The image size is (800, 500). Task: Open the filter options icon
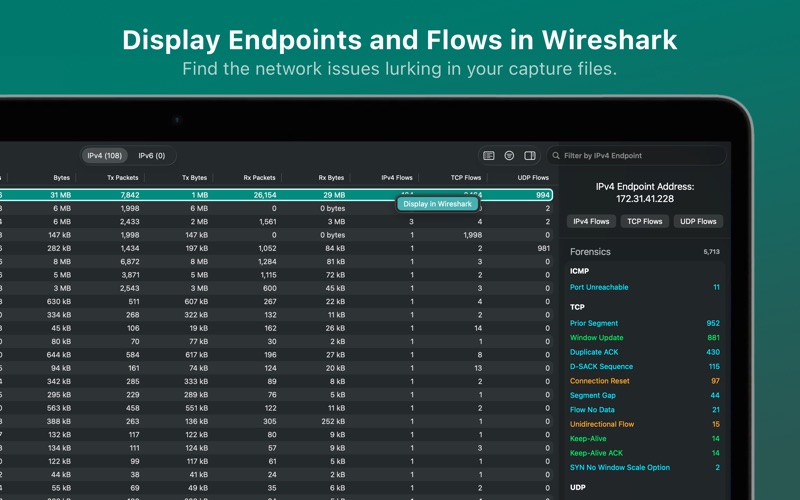coord(509,156)
